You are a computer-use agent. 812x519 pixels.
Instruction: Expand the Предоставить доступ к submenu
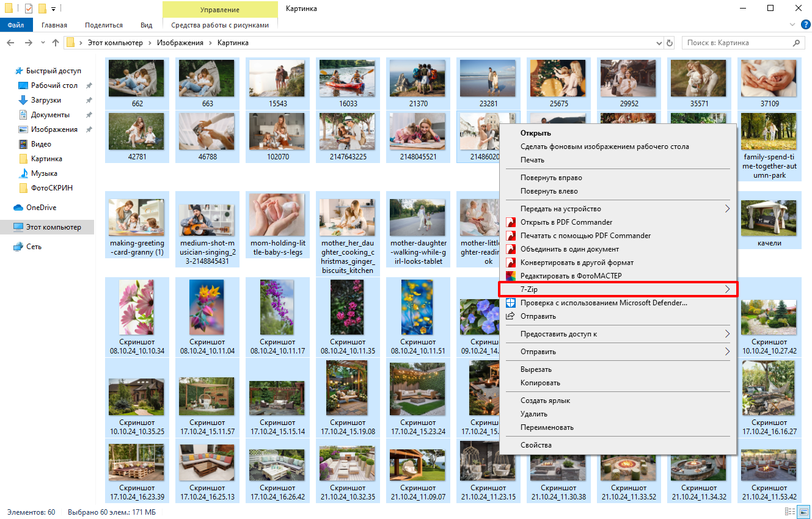pyautogui.click(x=727, y=334)
